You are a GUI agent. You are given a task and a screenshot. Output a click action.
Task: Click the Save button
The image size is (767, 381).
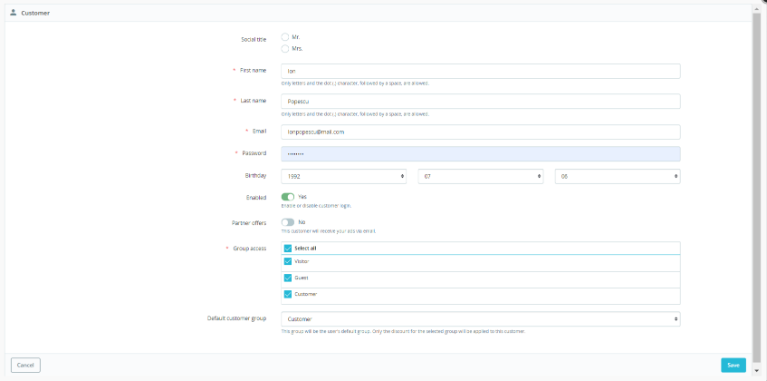[x=733, y=365]
